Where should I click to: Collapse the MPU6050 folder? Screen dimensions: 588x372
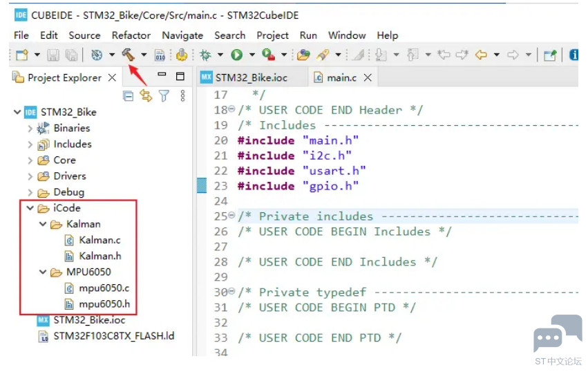[x=43, y=272]
